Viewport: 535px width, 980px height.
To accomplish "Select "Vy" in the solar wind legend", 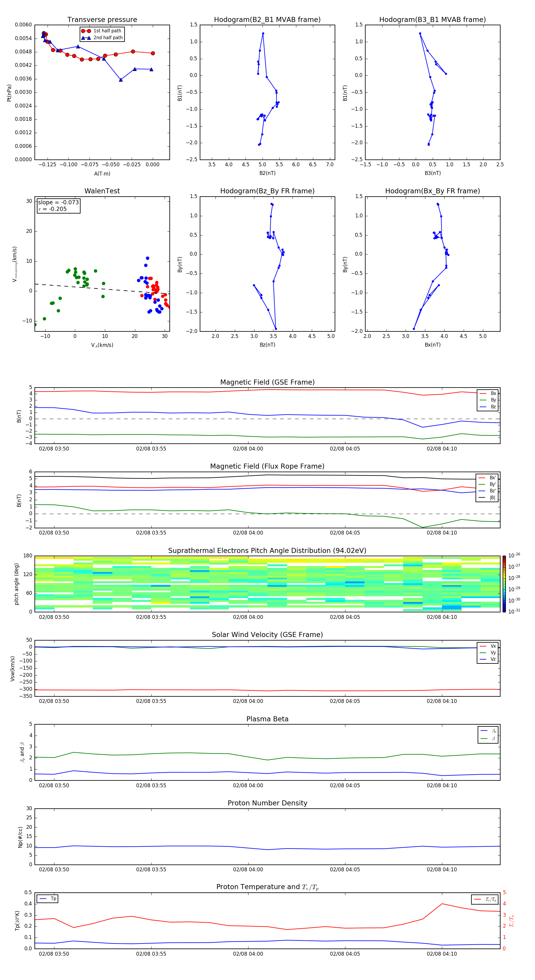I will 488,653.
